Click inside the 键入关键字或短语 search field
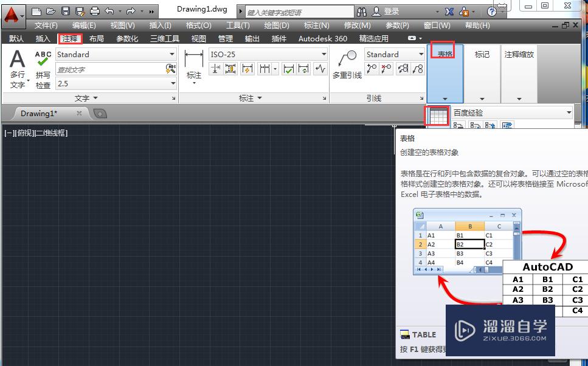The height and width of the screenshot is (366, 588). coord(298,11)
